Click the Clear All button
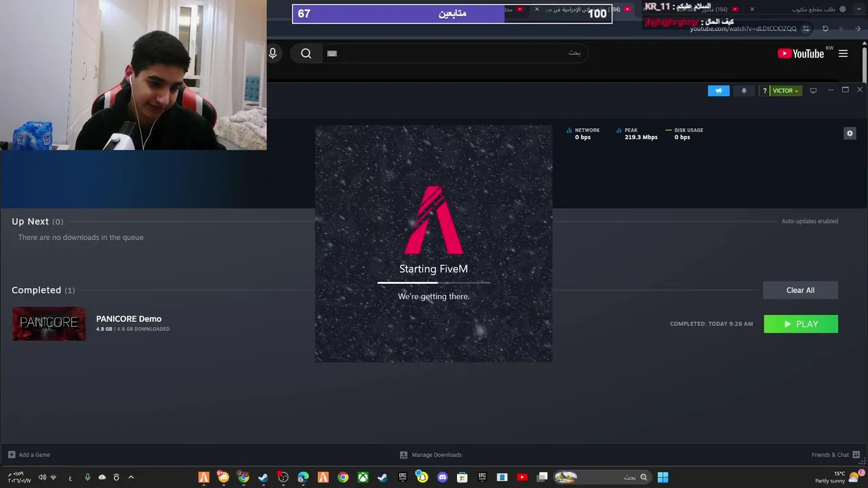The width and height of the screenshot is (868, 488). pos(800,290)
